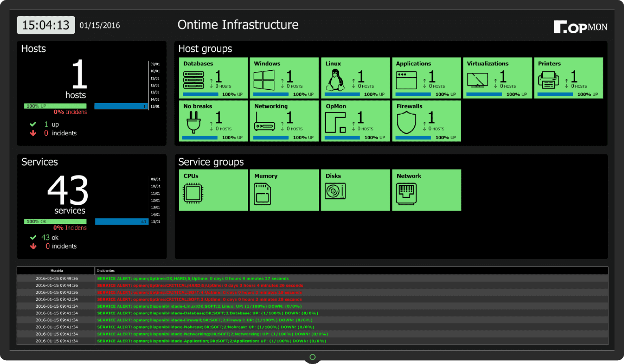Click the Printers host group icon
The height and width of the screenshot is (364, 624).
tap(549, 79)
